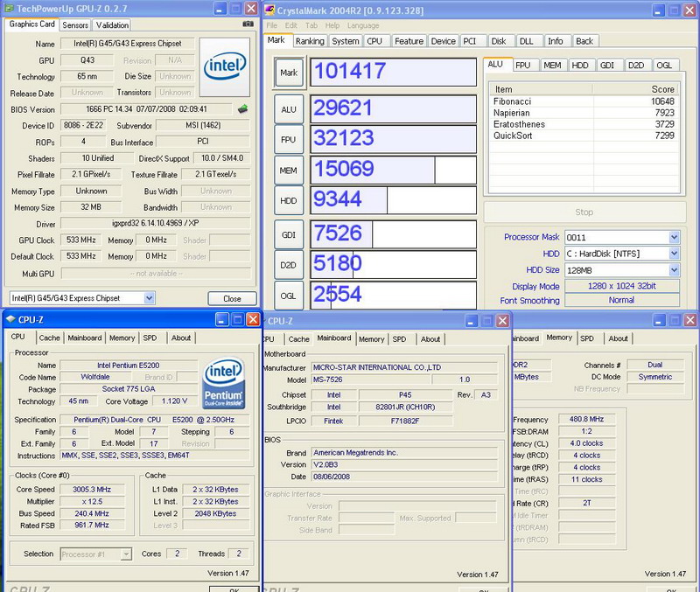Switch to the Validation tab in GPU-Z
700x592 pixels.
click(x=113, y=25)
